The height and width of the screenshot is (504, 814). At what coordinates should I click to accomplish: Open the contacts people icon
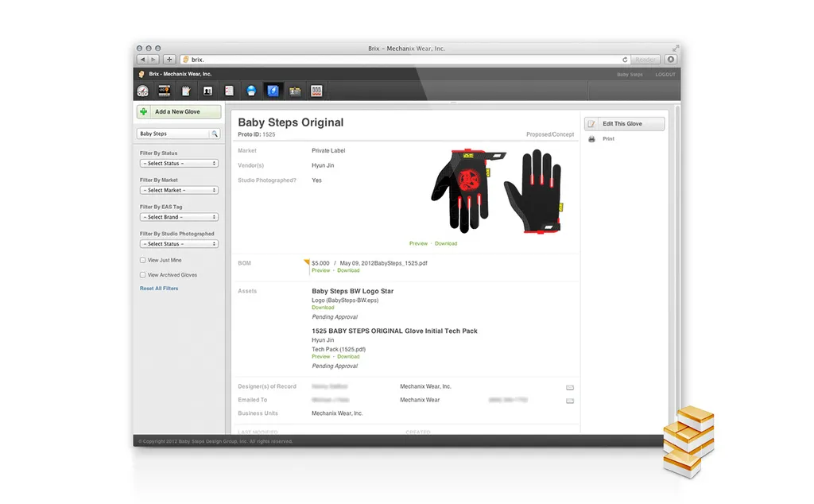tap(207, 91)
